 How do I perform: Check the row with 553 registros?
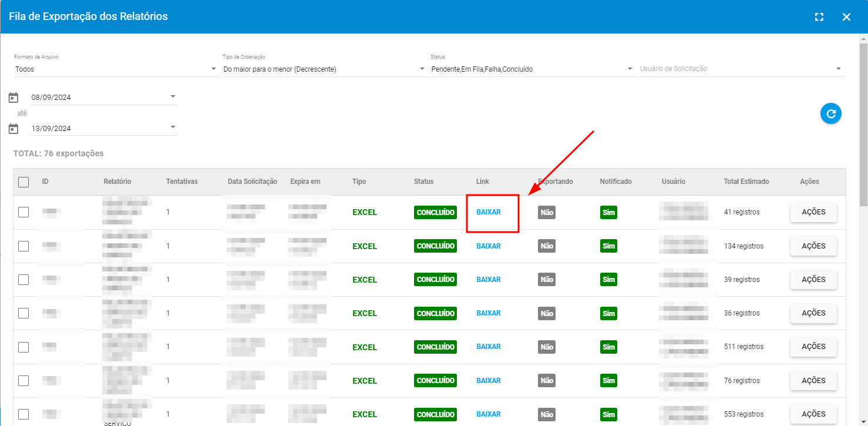point(23,414)
